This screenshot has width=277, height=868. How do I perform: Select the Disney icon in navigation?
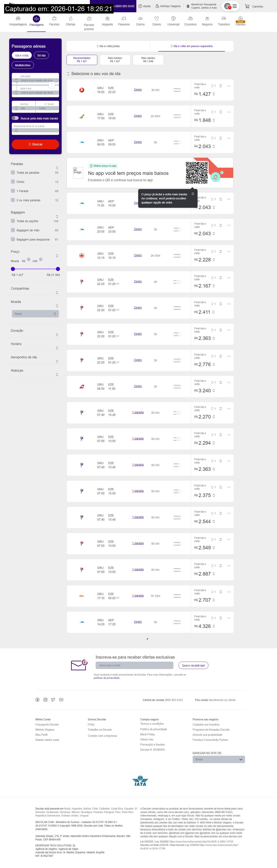tap(157, 19)
